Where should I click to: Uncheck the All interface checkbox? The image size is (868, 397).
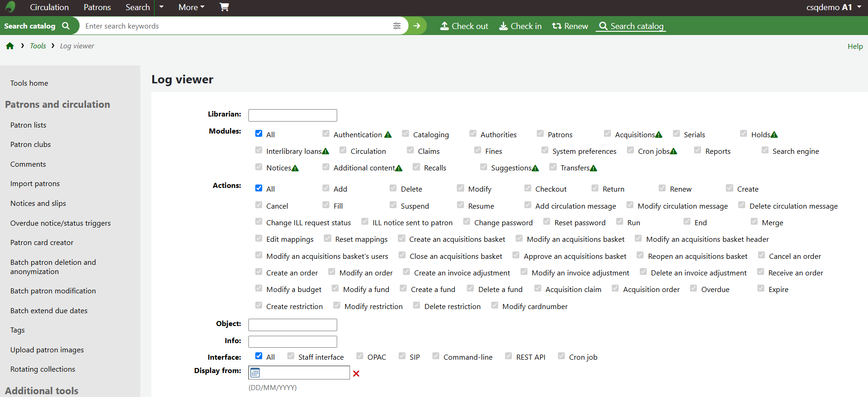coord(259,356)
